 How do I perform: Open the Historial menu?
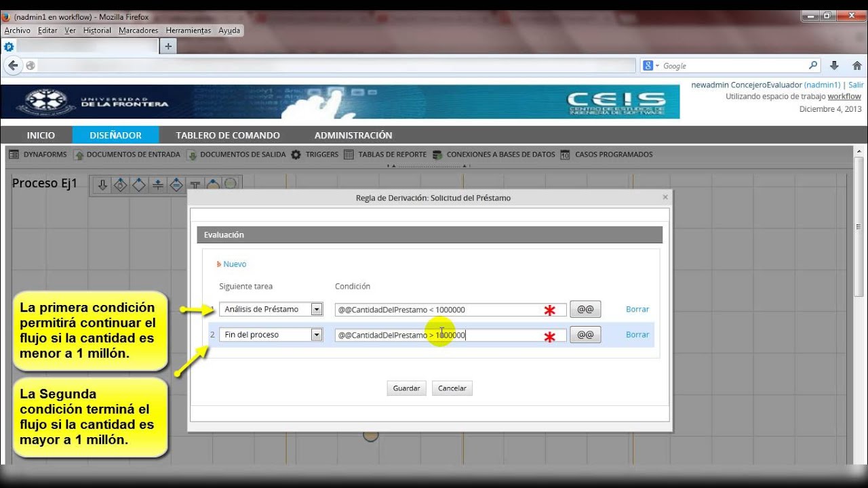coord(97,30)
